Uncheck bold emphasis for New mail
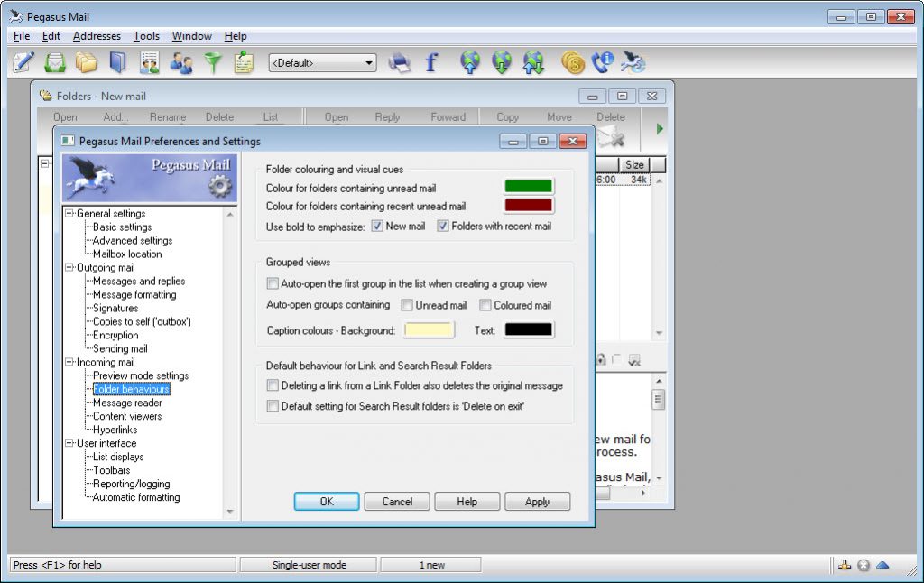The width and height of the screenshot is (924, 583). 377,226
